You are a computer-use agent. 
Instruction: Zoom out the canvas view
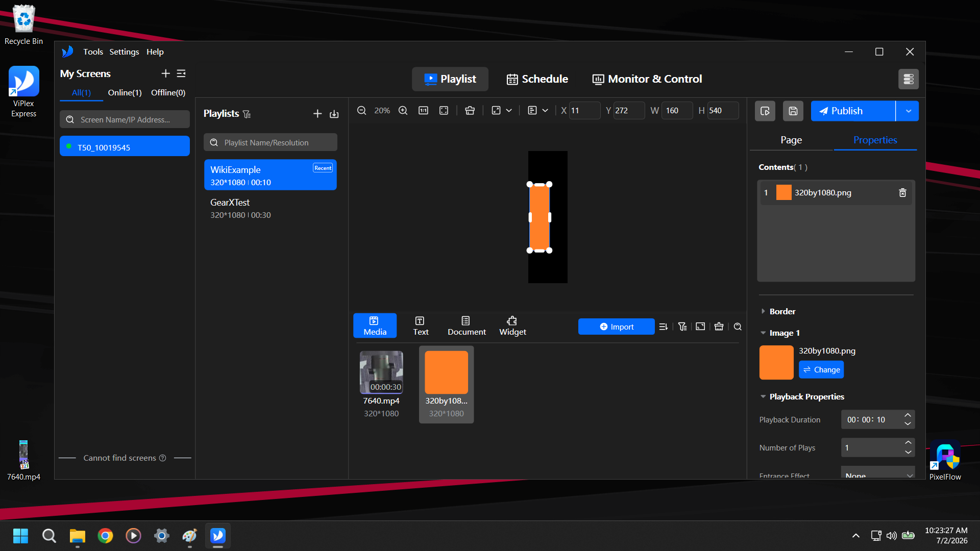pyautogui.click(x=361, y=110)
